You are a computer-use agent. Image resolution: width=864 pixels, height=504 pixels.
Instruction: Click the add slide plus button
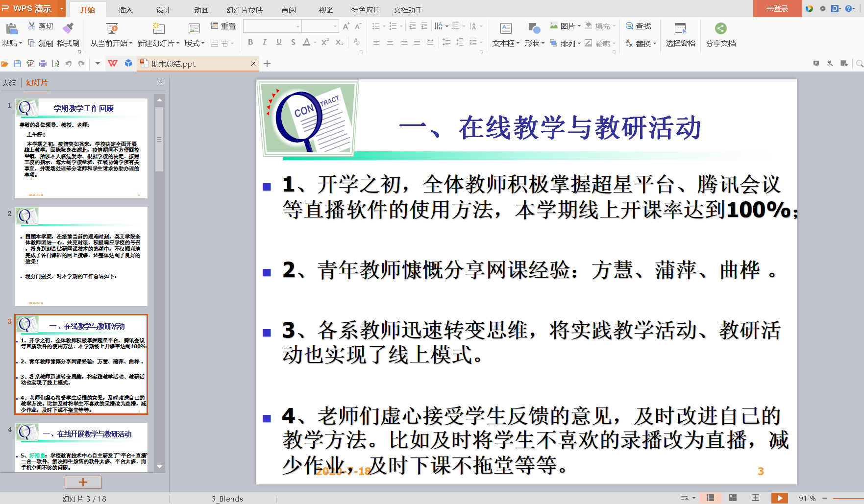point(83,482)
